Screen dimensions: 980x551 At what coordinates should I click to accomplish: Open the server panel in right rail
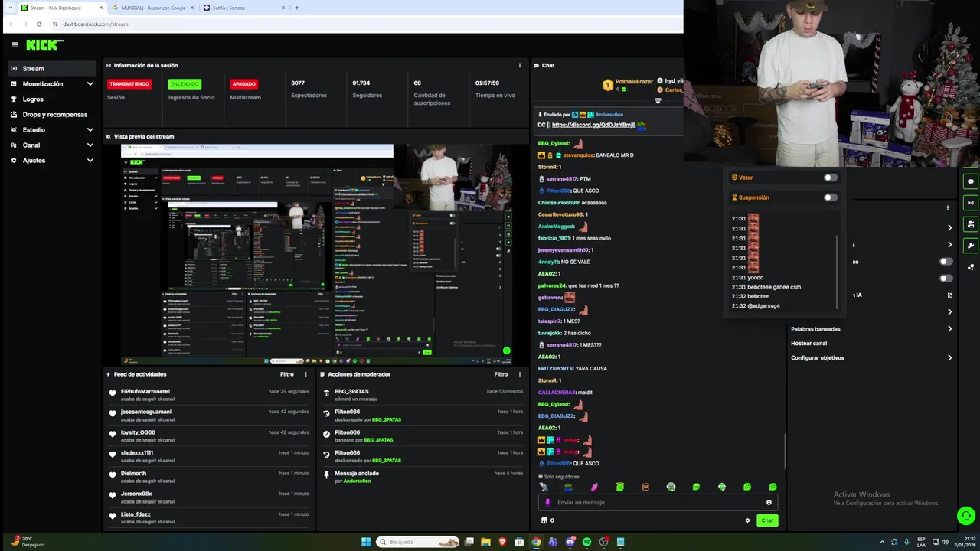point(971,224)
